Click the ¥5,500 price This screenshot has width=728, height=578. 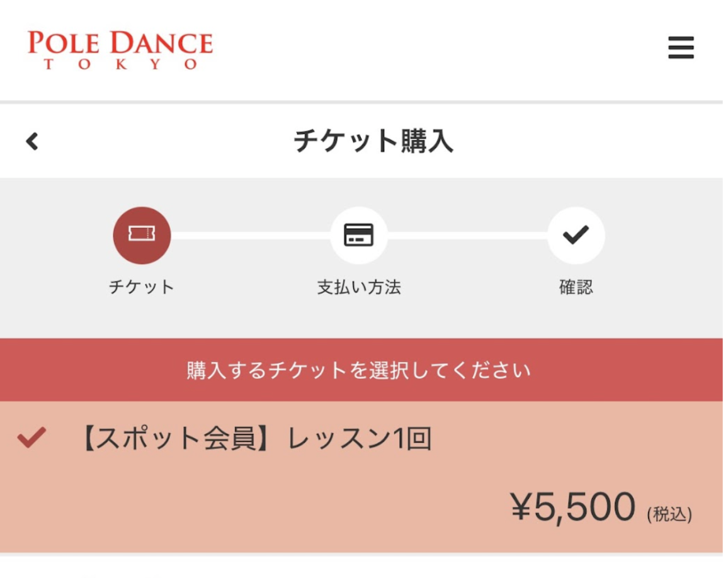(x=573, y=507)
